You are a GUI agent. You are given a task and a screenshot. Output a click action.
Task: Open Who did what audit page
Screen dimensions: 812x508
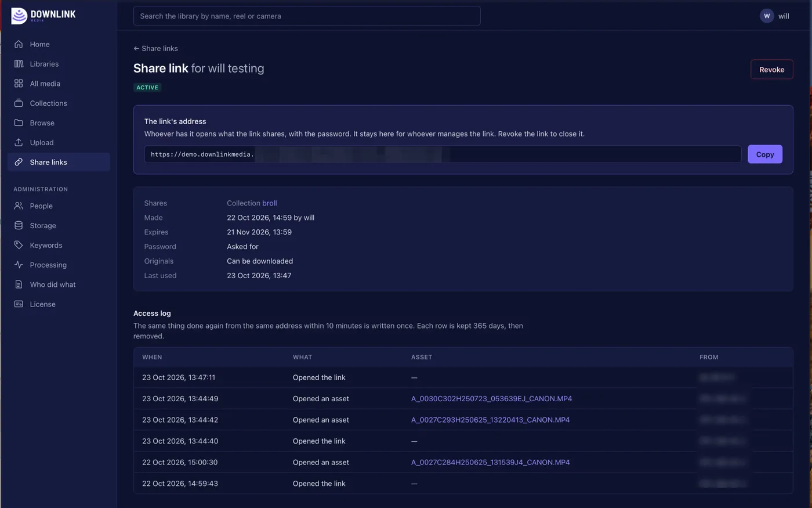59,285
